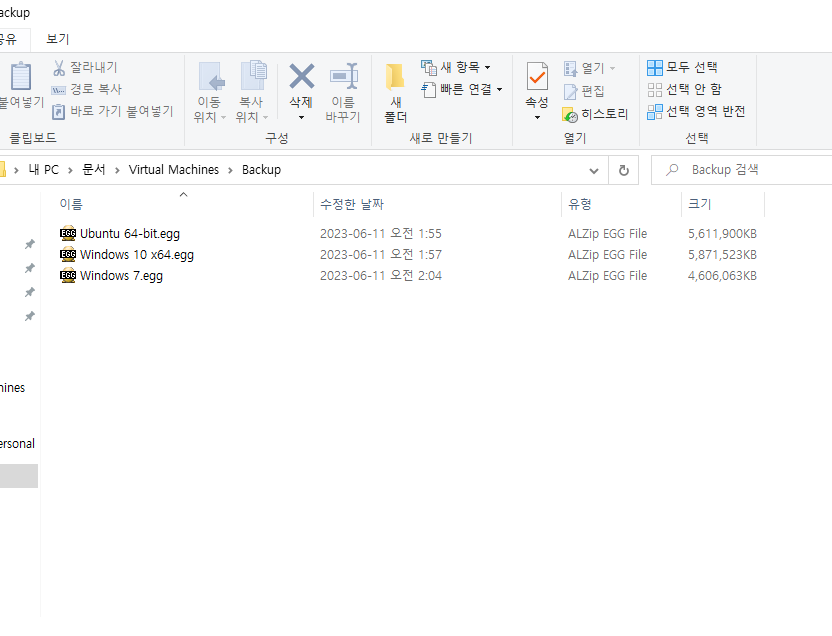Click the Paste clipboard icon

[21, 76]
